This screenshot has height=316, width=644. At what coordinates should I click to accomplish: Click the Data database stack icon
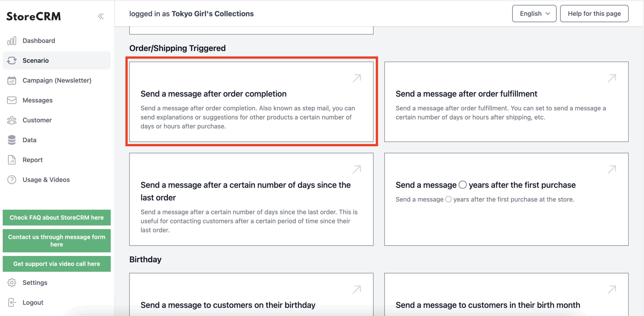(12, 140)
